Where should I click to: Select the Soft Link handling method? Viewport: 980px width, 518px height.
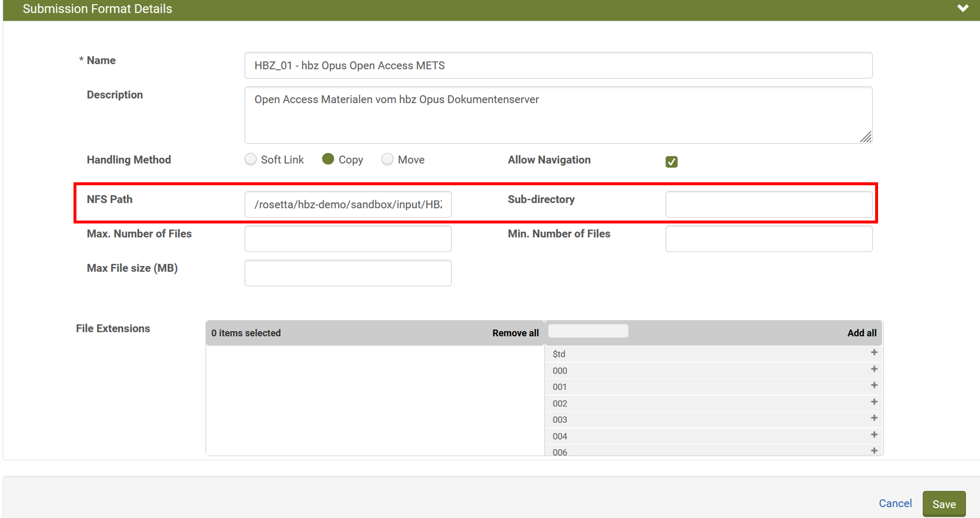click(x=250, y=159)
